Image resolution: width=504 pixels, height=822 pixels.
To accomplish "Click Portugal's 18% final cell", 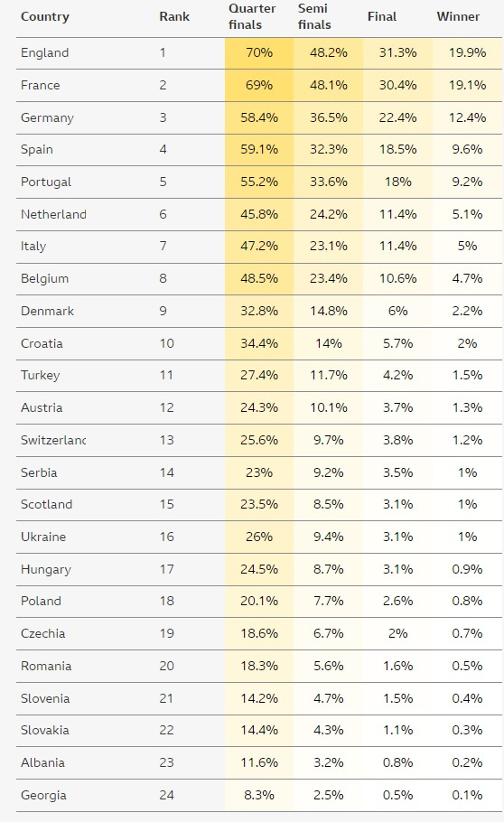I will [x=397, y=182].
